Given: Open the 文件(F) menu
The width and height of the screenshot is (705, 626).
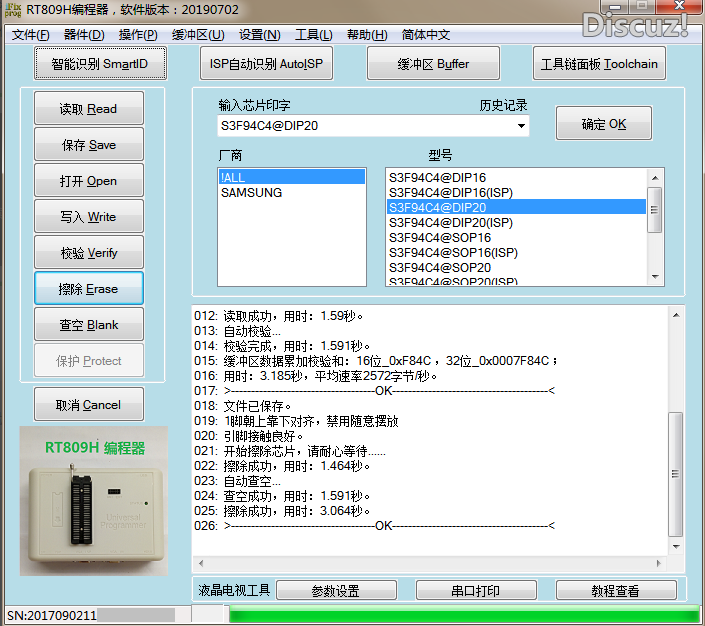Looking at the screenshot, I should (30, 35).
